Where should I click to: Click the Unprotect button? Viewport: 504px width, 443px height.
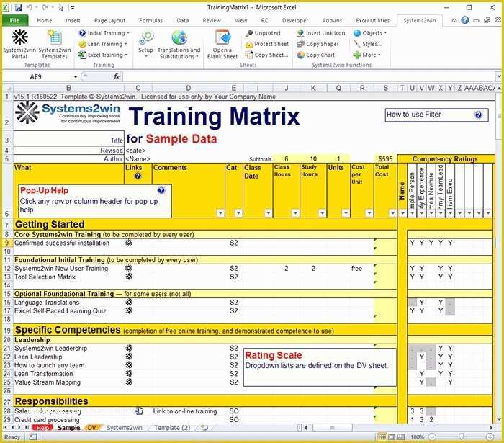coord(263,33)
